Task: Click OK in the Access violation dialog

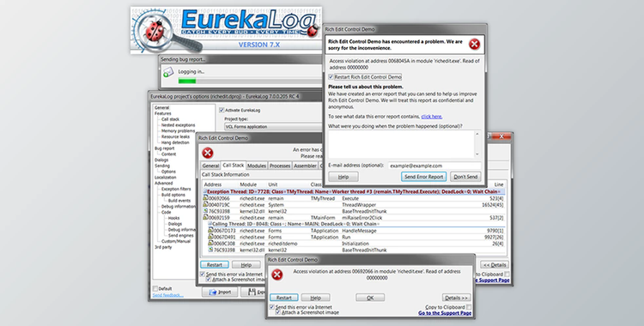Action: (x=370, y=298)
